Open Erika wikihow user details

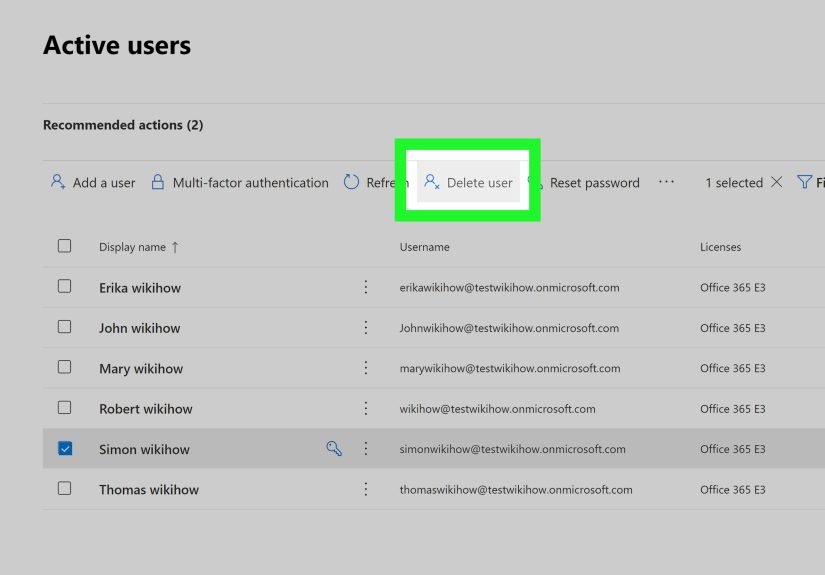[140, 288]
